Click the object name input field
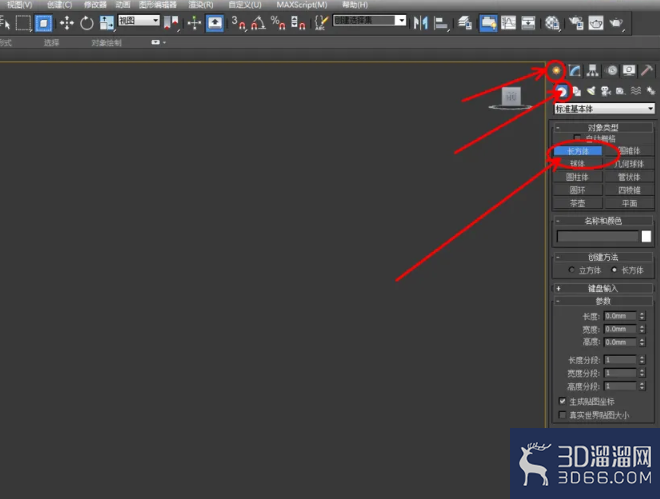The image size is (660, 499). click(x=598, y=236)
